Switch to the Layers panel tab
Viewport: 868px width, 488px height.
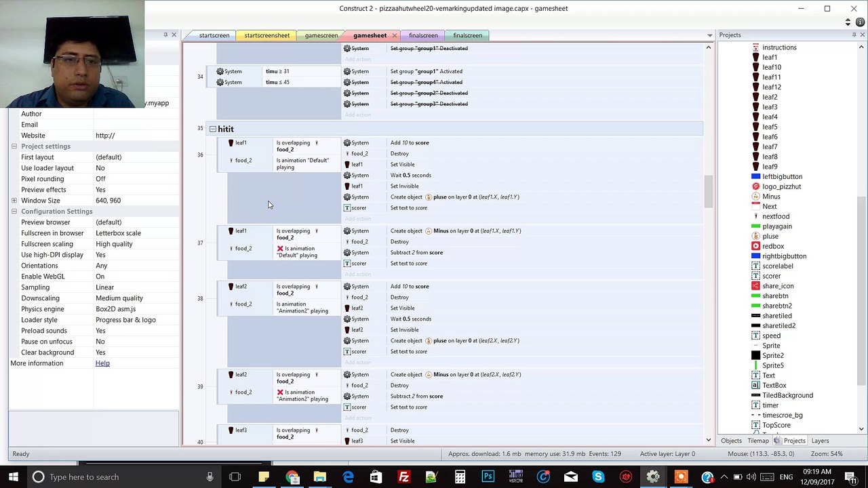click(x=820, y=441)
